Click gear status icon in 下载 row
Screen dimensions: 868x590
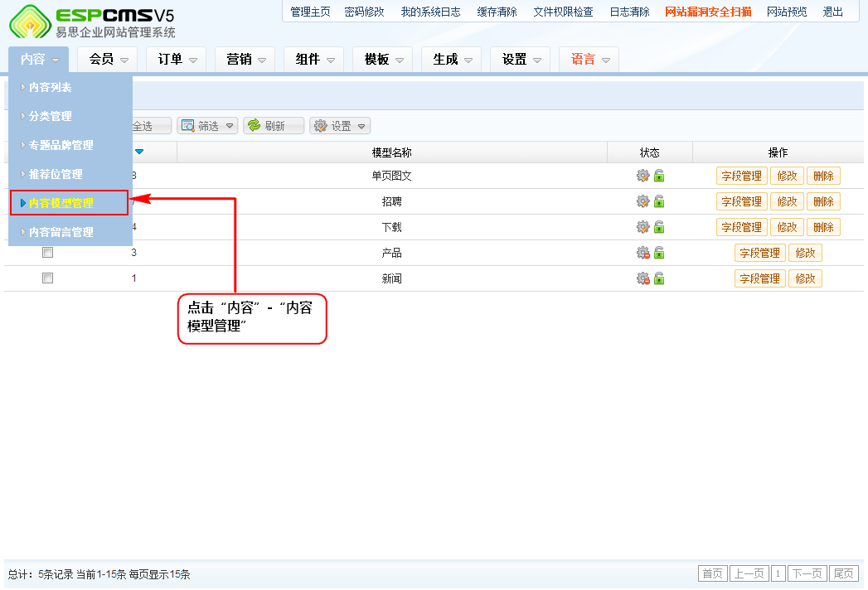click(x=643, y=227)
